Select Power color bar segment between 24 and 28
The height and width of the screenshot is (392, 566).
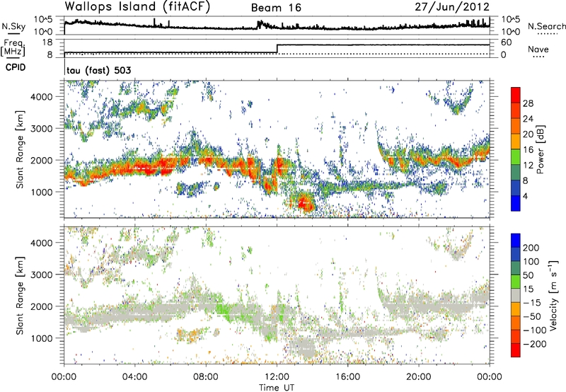[x=516, y=110]
